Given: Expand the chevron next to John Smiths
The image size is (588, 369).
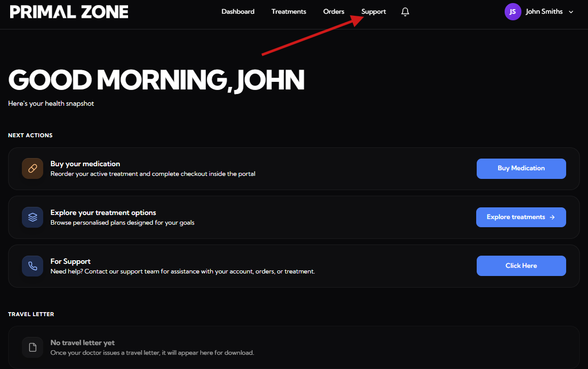Looking at the screenshot, I should click(x=571, y=12).
